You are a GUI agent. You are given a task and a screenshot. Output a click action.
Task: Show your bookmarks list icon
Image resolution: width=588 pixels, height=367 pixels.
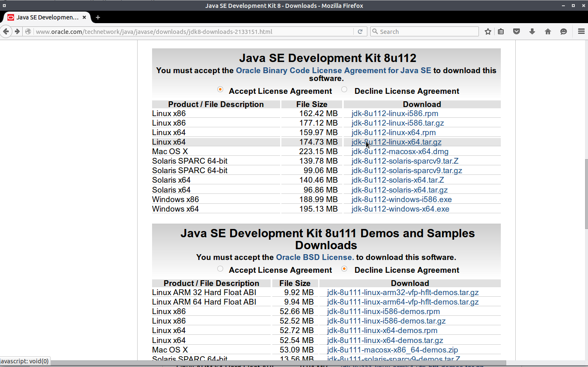coord(501,31)
